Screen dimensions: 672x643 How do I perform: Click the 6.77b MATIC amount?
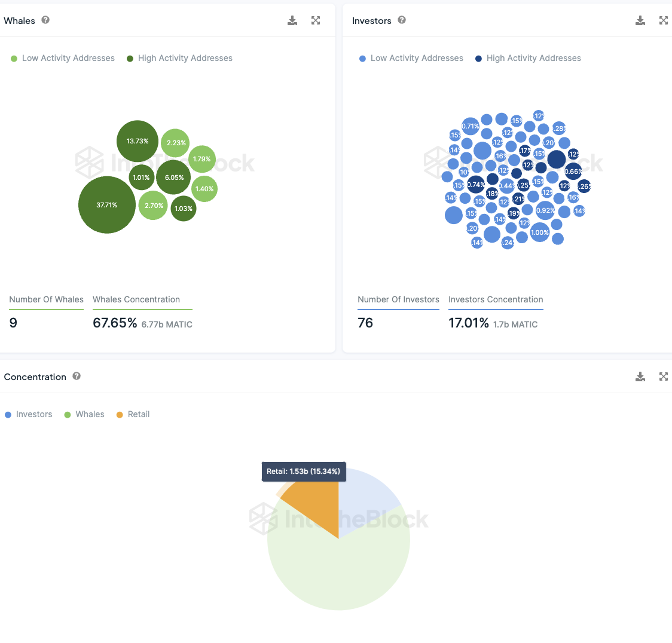[167, 324]
